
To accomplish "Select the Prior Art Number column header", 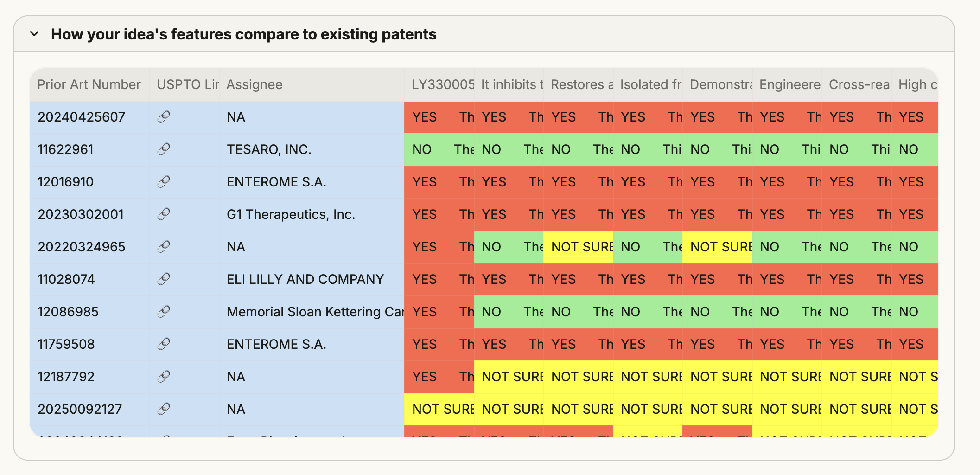I will (x=89, y=84).
